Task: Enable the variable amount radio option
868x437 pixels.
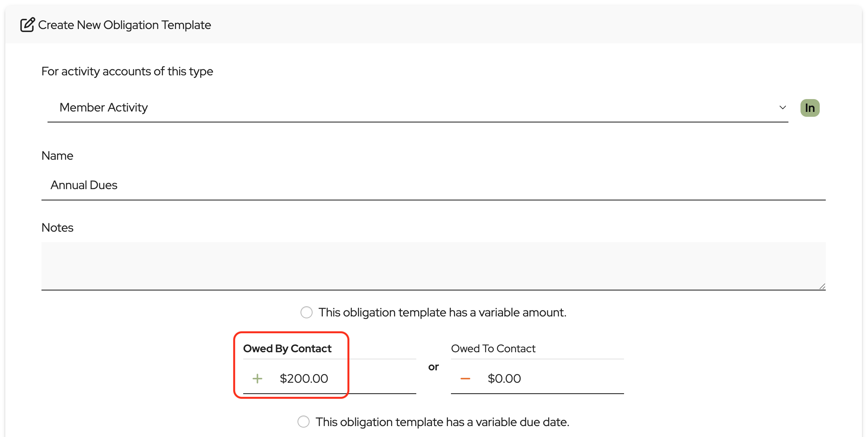Action: click(x=307, y=312)
